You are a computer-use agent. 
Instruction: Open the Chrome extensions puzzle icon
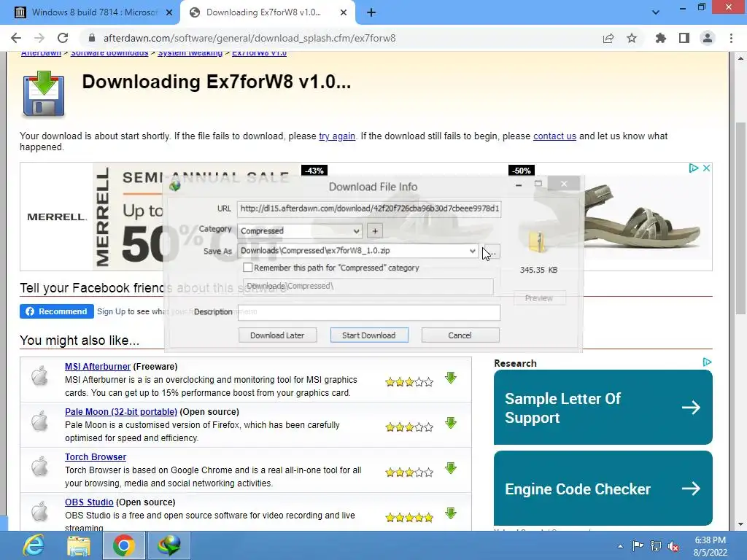661,38
